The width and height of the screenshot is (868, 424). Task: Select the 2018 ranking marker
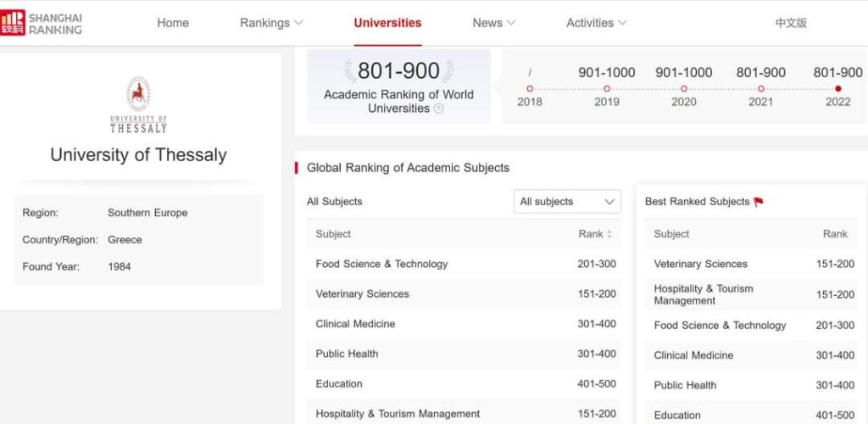[530, 88]
